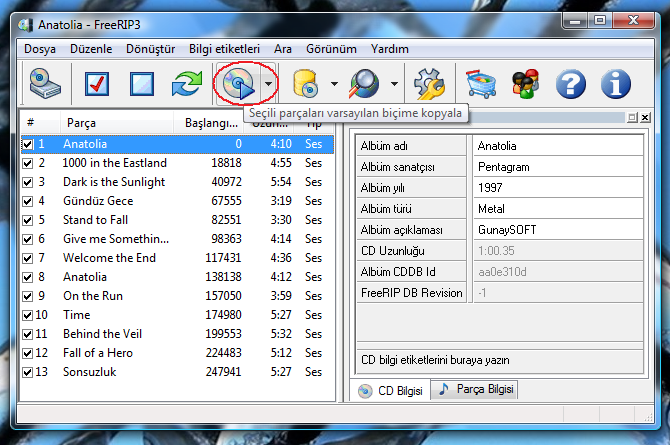
Task: Toggle checkbox for Fall of a Hero
Action: [28, 354]
